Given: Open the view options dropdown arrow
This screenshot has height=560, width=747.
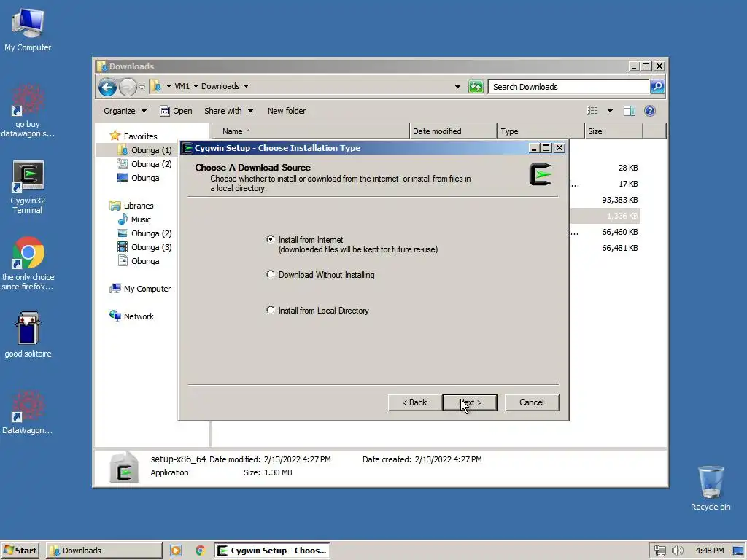Looking at the screenshot, I should pyautogui.click(x=610, y=111).
